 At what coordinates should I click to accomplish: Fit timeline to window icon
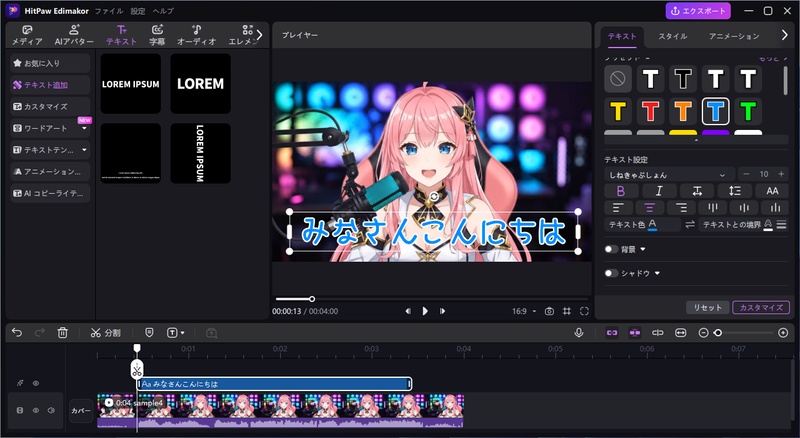pos(681,333)
